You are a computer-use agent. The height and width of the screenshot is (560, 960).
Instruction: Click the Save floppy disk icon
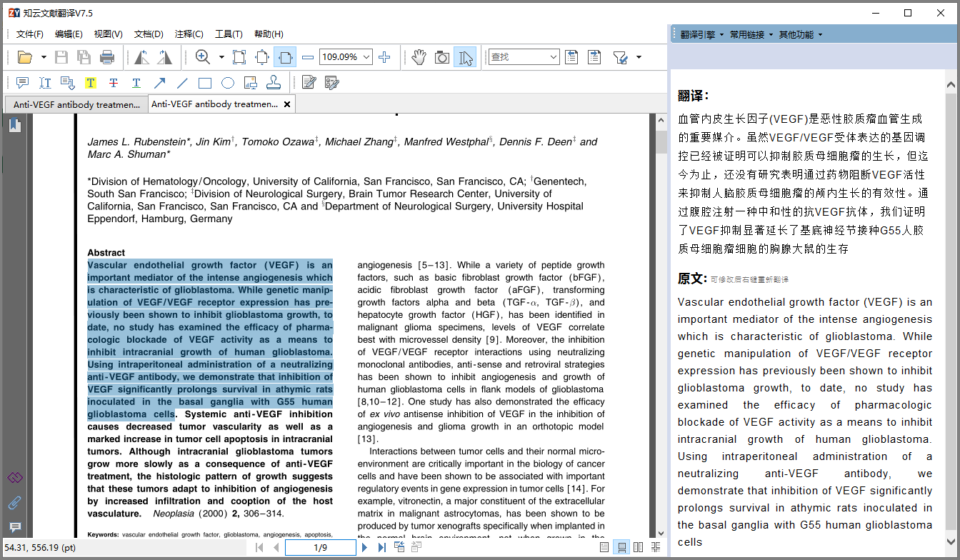61,57
